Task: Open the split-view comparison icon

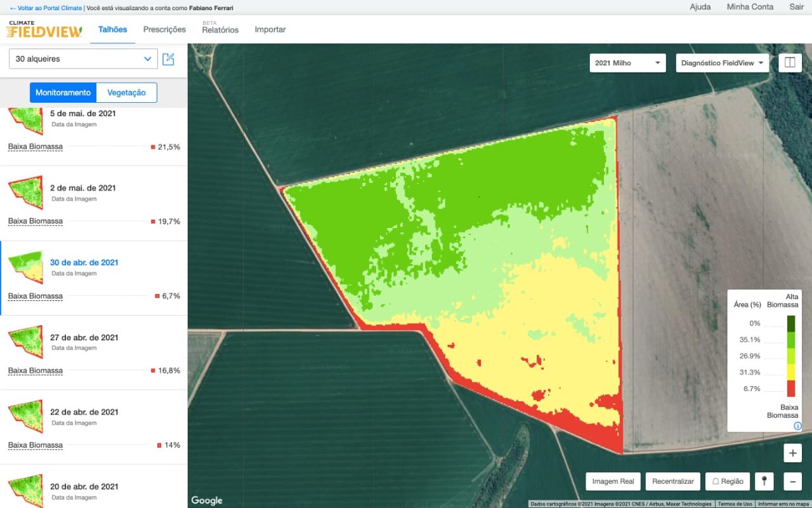Action: (789, 62)
